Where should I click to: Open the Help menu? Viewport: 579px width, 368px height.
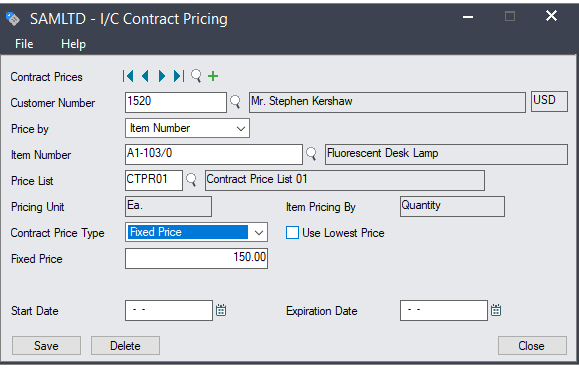73,44
